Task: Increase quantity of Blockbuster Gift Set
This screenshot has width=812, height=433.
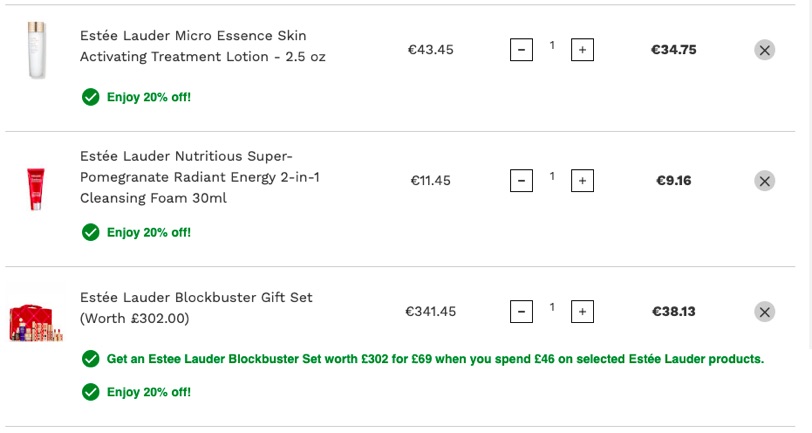Action: pyautogui.click(x=582, y=312)
